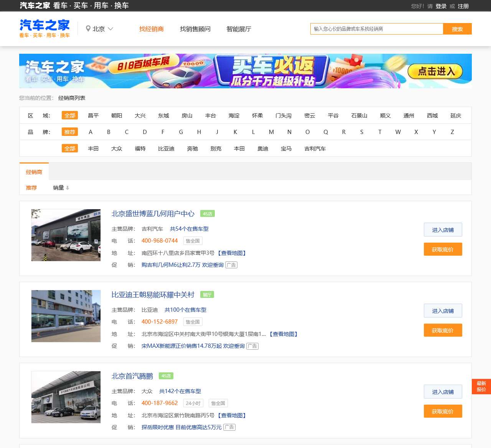
Task: Click the floating 最新报价 side button
Action: tap(481, 386)
